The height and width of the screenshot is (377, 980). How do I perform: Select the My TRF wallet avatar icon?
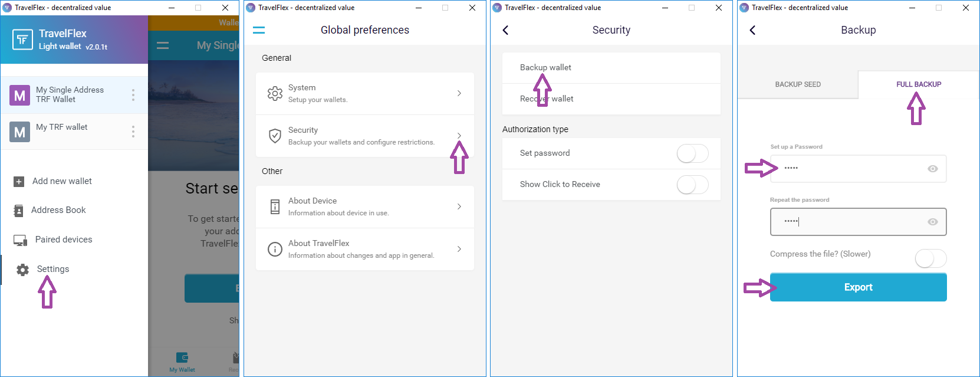[19, 132]
